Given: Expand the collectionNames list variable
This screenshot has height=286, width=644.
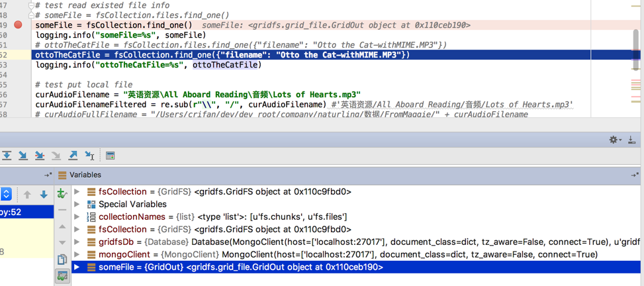Looking at the screenshot, I should (77, 217).
